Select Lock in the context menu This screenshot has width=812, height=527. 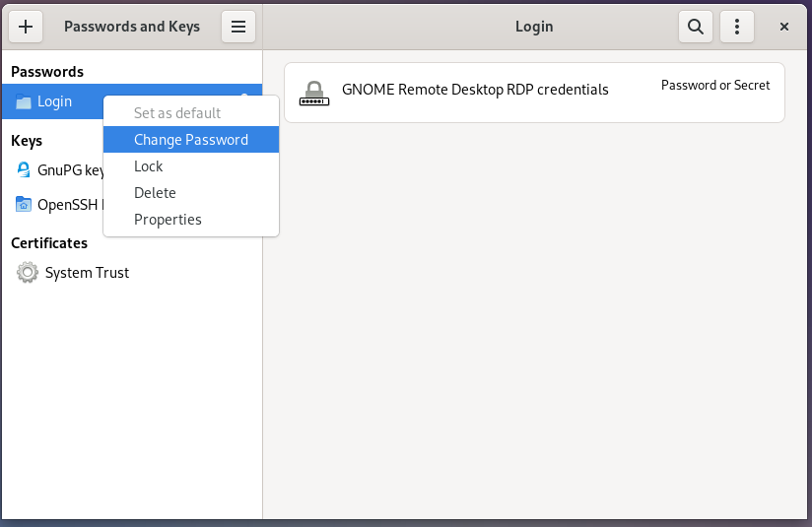pyautogui.click(x=149, y=166)
